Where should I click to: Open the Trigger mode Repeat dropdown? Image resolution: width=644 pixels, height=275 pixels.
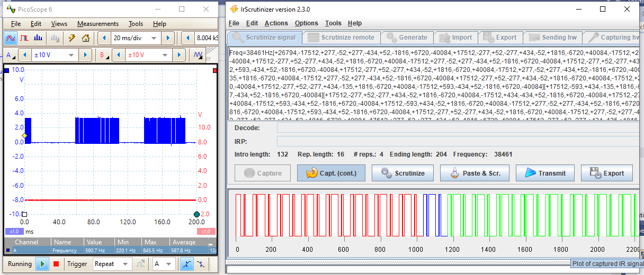pyautogui.click(x=111, y=264)
